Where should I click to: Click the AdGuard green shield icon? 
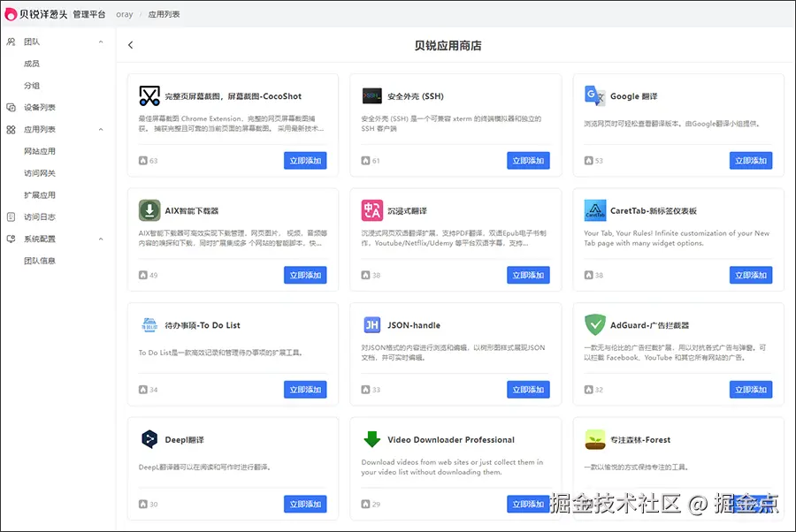pos(595,325)
